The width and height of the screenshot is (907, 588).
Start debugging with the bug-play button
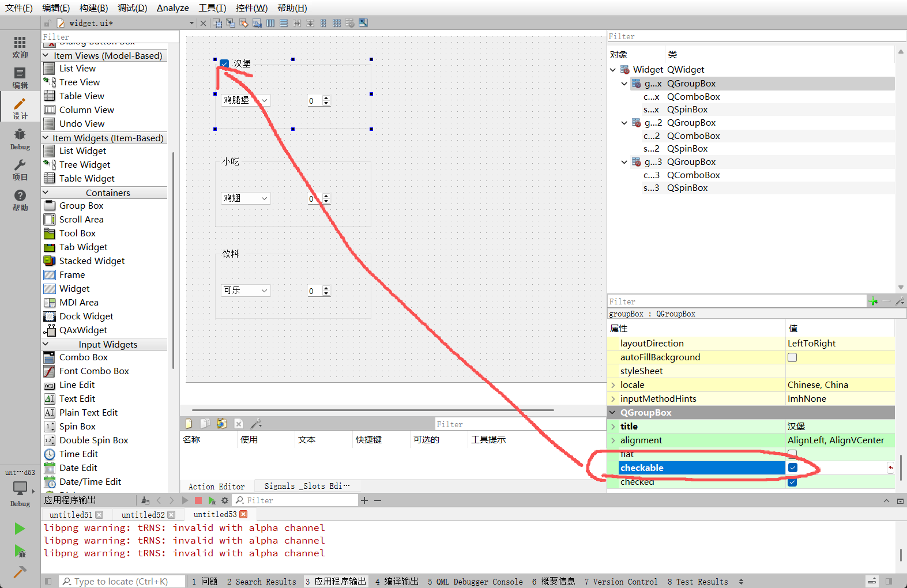(x=20, y=551)
